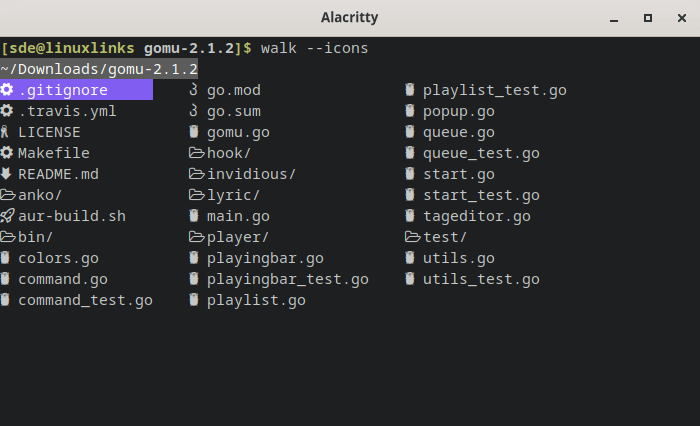The width and height of the screenshot is (700, 426).
Task: Select the aur-build.sh script name
Action: coord(72,216)
